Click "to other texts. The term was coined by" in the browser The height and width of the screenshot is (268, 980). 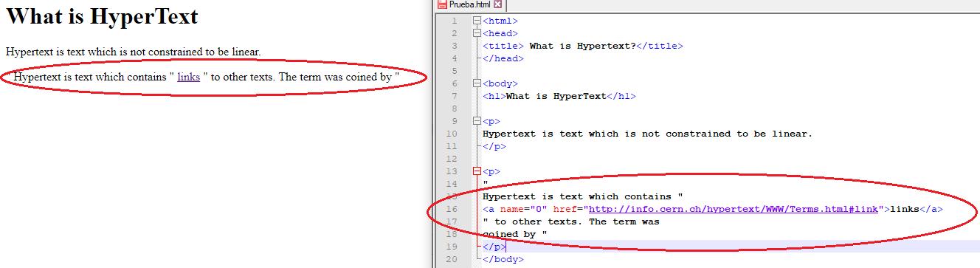(301, 77)
